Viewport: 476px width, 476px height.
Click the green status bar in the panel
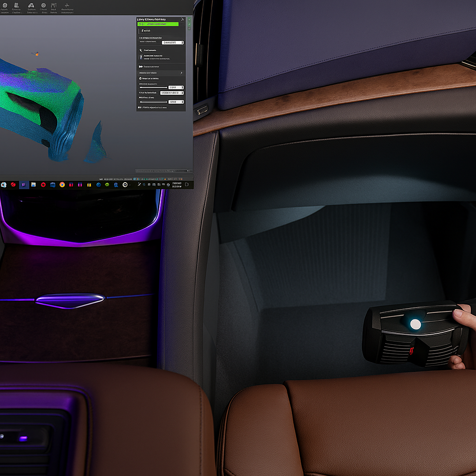tap(158, 24)
